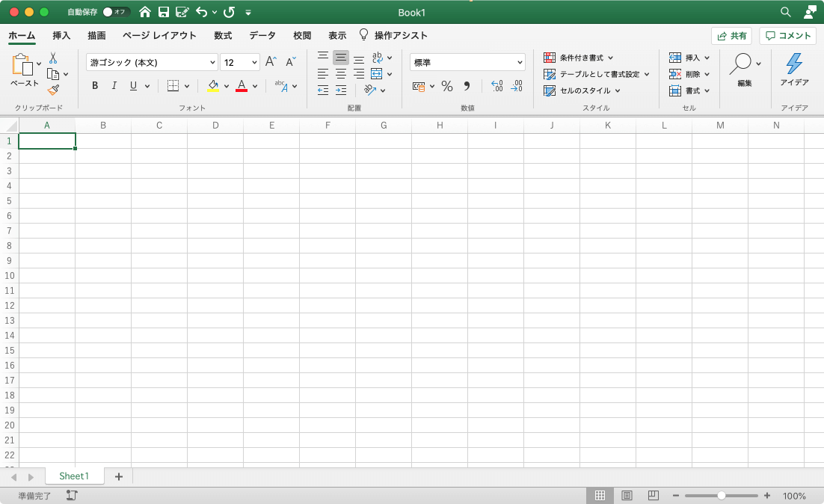Viewport: 824px width, 504px height.
Task: Cut selection with scissors icon
Action: [x=53, y=58]
